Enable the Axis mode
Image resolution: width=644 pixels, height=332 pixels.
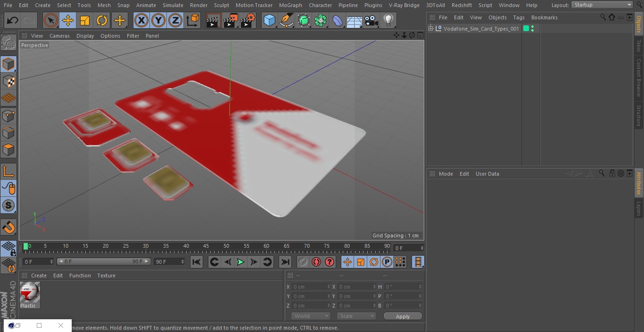8,171
